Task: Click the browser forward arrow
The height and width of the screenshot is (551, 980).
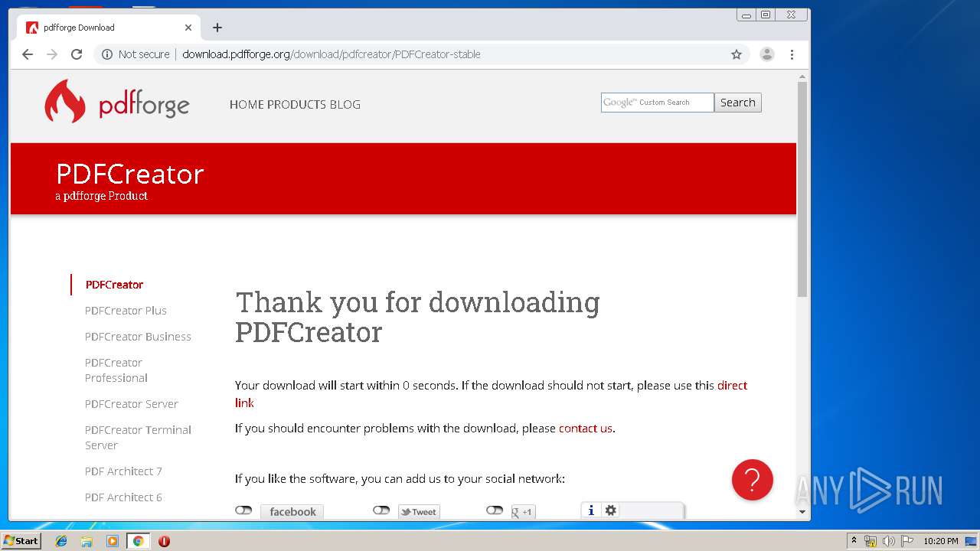Action: click(x=52, y=54)
